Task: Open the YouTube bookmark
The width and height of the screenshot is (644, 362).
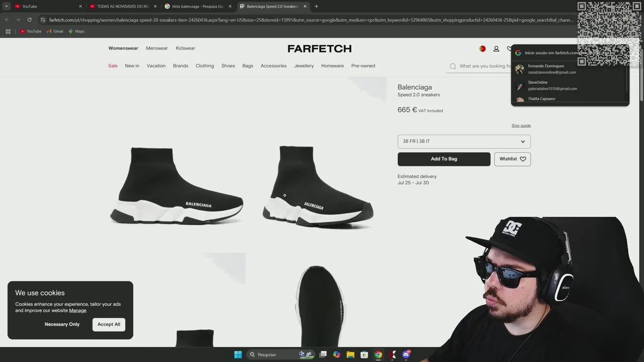Action: pyautogui.click(x=31, y=31)
